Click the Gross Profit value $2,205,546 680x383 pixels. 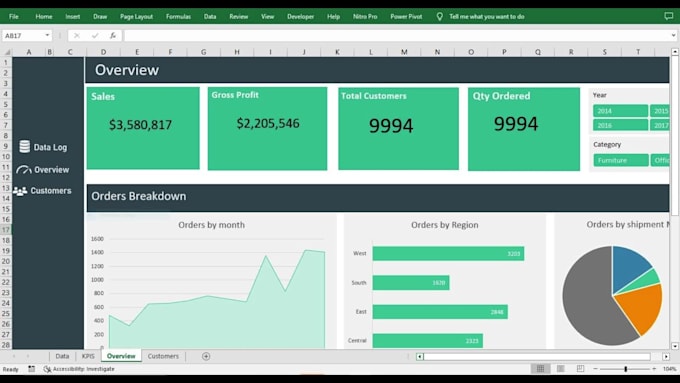(x=268, y=123)
